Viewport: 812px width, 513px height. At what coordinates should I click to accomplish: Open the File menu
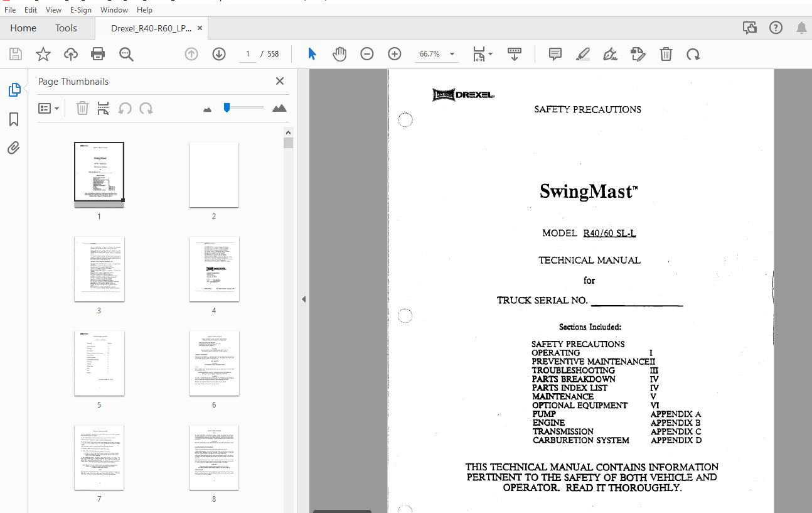11,10
